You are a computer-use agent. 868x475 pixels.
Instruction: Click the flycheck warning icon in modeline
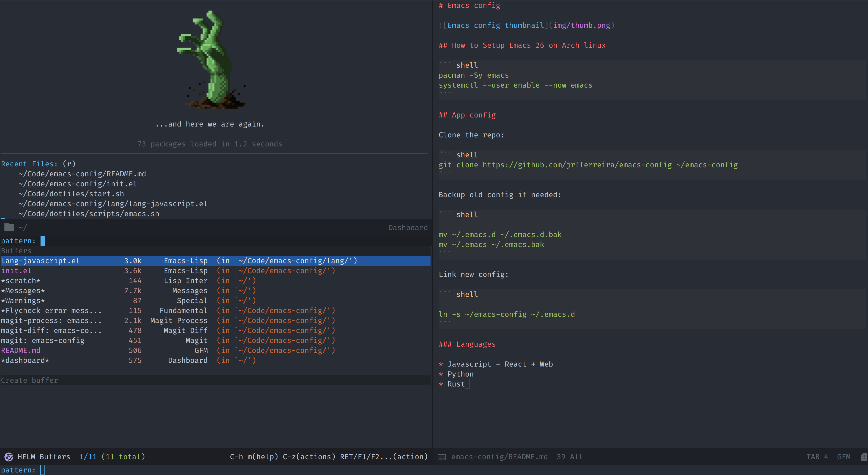(864, 457)
